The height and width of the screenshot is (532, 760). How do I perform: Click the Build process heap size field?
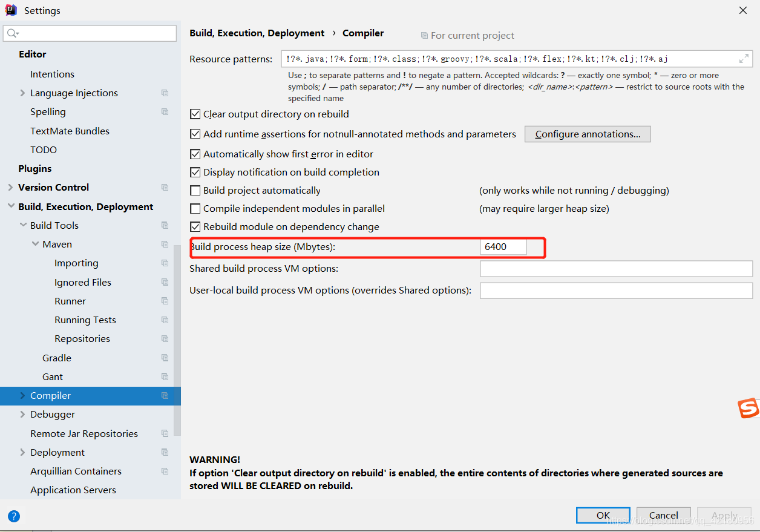pos(503,247)
